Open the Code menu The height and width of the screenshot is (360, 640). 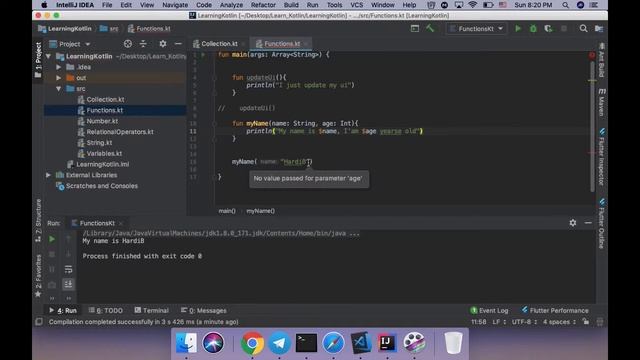coord(204,5)
